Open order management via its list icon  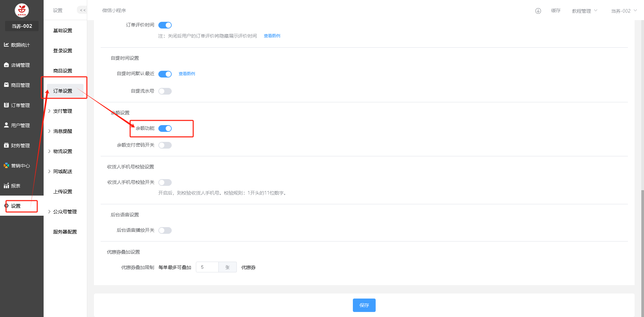[6, 105]
